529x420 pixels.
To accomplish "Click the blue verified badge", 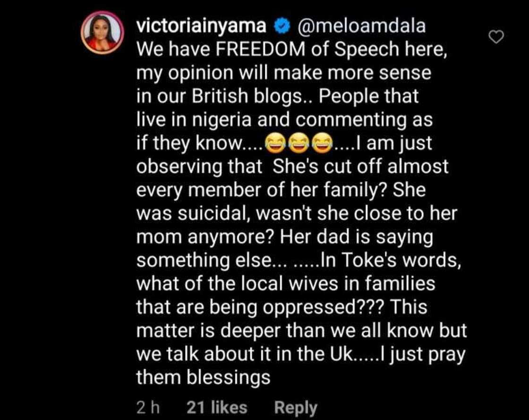I will tap(283, 26).
